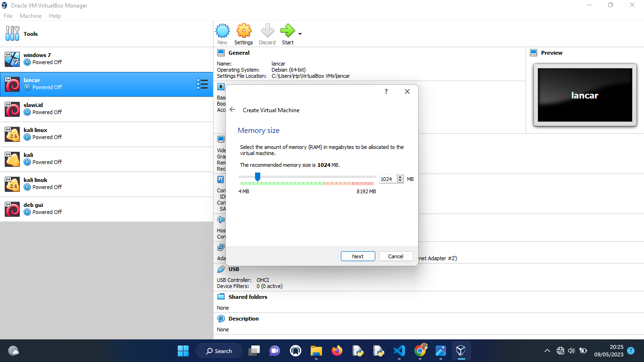Click the slawi.id Debian machine icon
The image size is (644, 362).
[12, 109]
